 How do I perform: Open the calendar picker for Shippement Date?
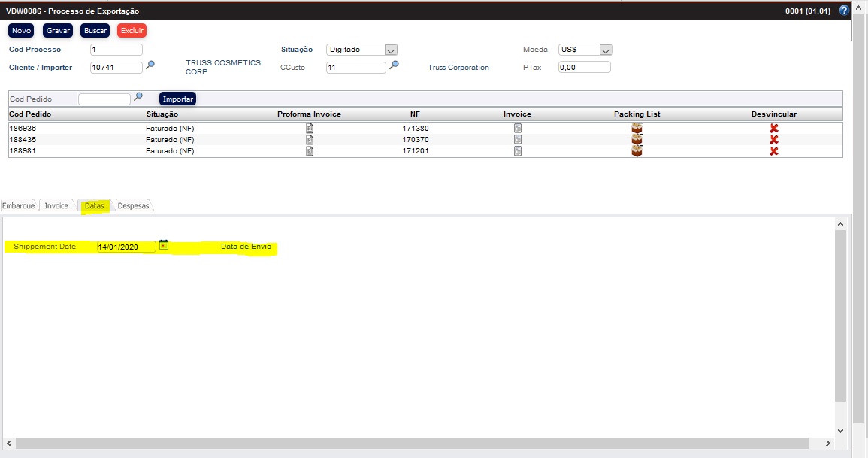pyautogui.click(x=164, y=245)
